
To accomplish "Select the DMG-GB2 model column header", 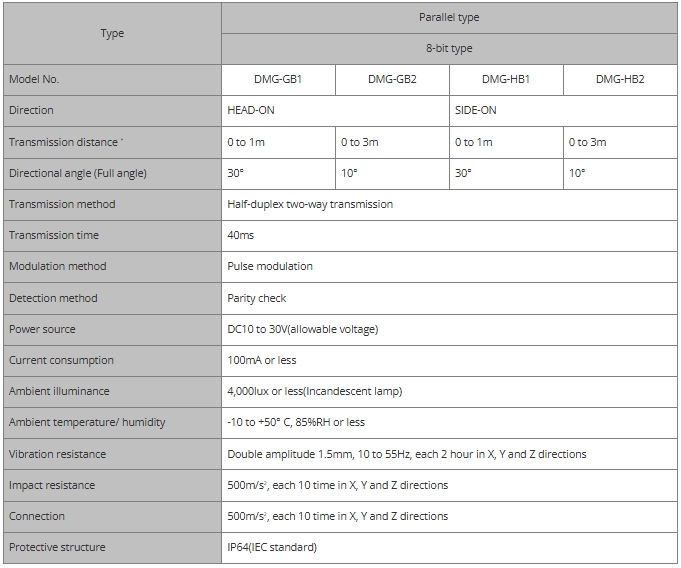I will point(392,79).
